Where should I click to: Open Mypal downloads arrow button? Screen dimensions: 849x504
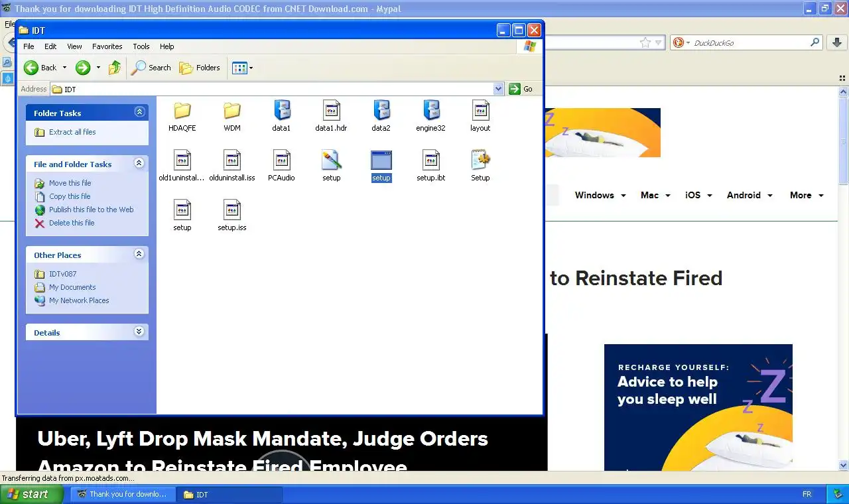click(836, 42)
